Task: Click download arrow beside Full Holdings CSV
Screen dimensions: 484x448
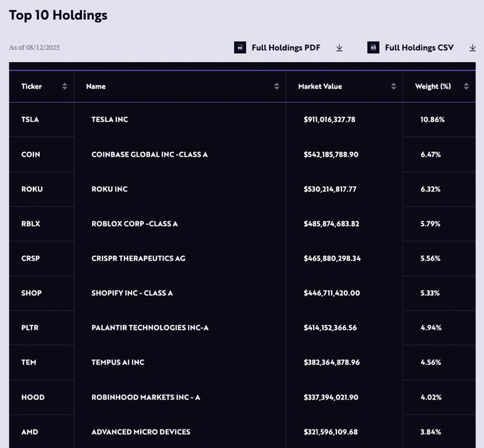Action: pyautogui.click(x=473, y=48)
